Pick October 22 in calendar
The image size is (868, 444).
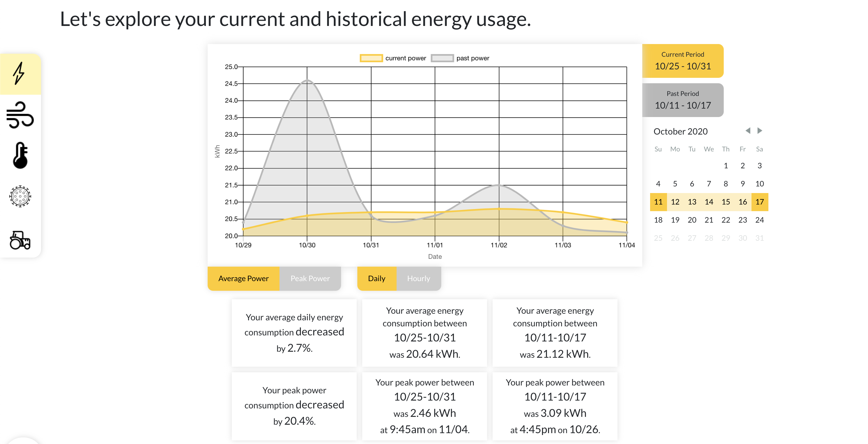click(726, 220)
